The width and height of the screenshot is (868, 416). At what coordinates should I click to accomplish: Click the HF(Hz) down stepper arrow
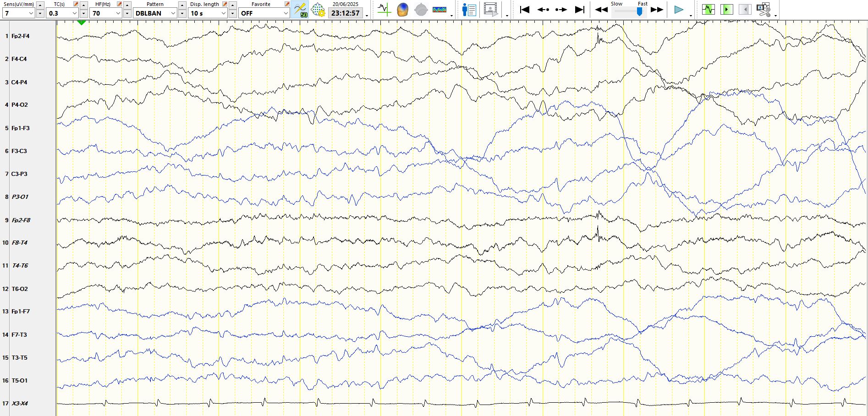127,13
